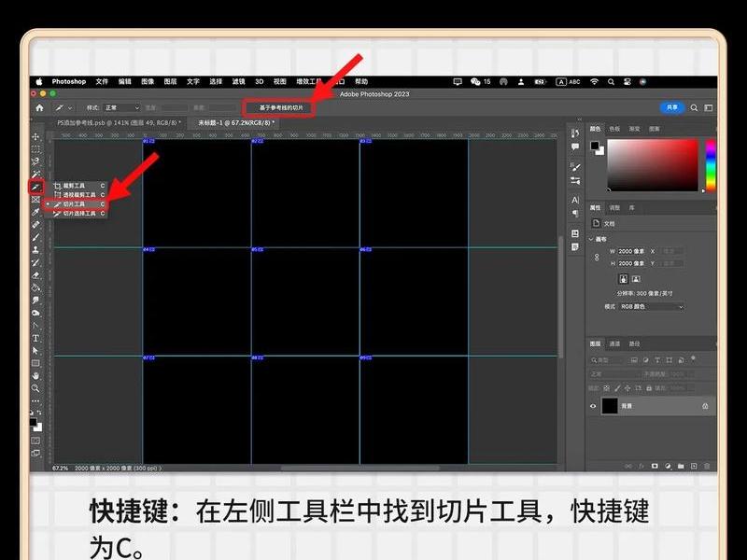Create a new group folder icon
Image resolution: width=747 pixels, height=560 pixels.
tap(681, 466)
